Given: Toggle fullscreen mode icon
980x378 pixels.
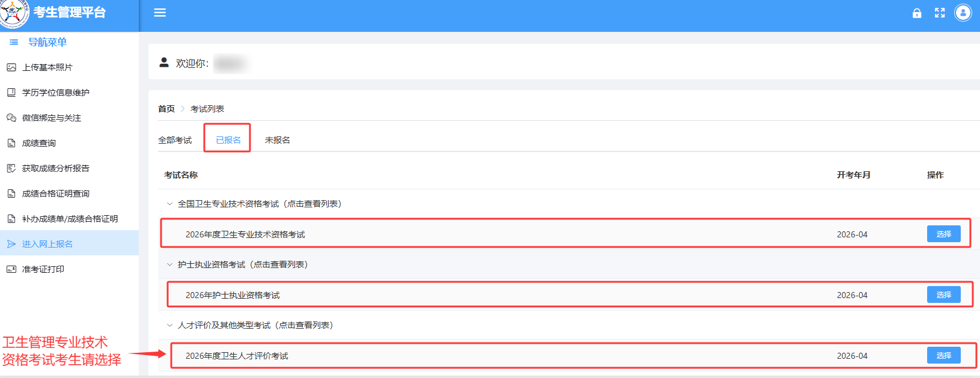Looking at the screenshot, I should (x=940, y=13).
